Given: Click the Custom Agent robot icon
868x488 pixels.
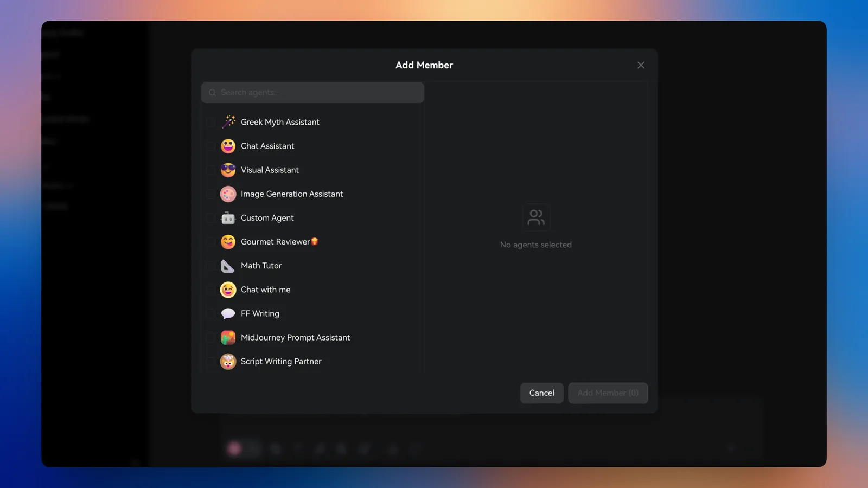Looking at the screenshot, I should click(228, 218).
